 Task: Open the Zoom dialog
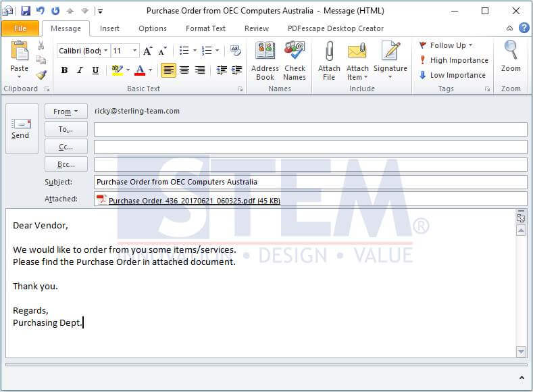point(510,57)
